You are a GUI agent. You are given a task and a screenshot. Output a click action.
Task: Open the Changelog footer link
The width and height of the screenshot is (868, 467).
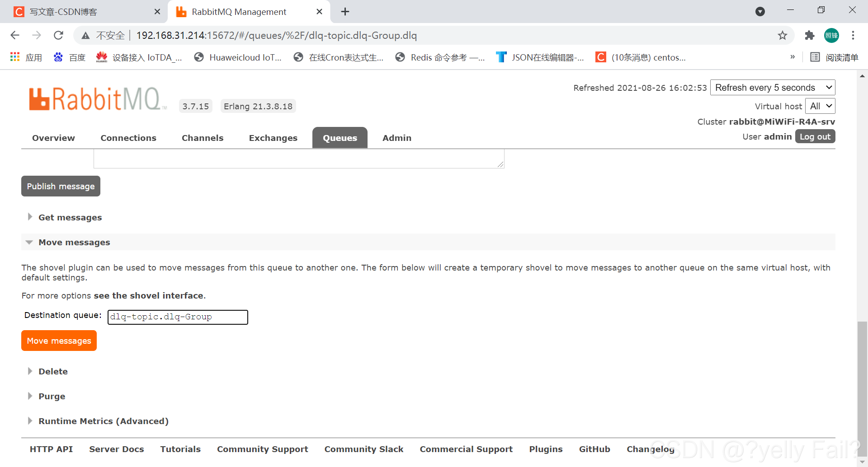point(651,449)
